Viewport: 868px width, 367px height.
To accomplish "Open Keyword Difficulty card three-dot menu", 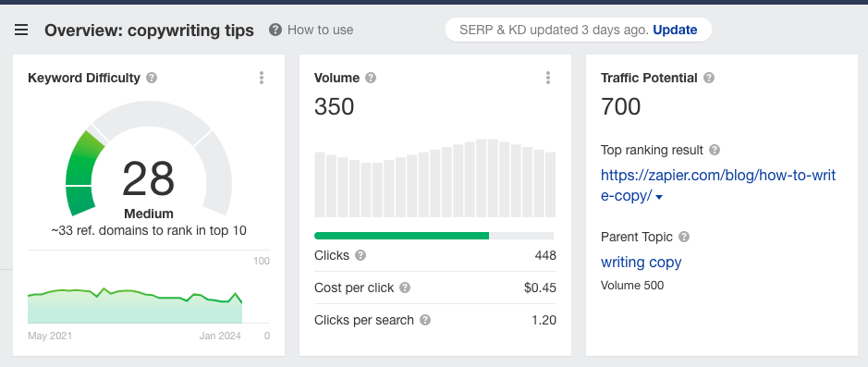I will (x=262, y=78).
